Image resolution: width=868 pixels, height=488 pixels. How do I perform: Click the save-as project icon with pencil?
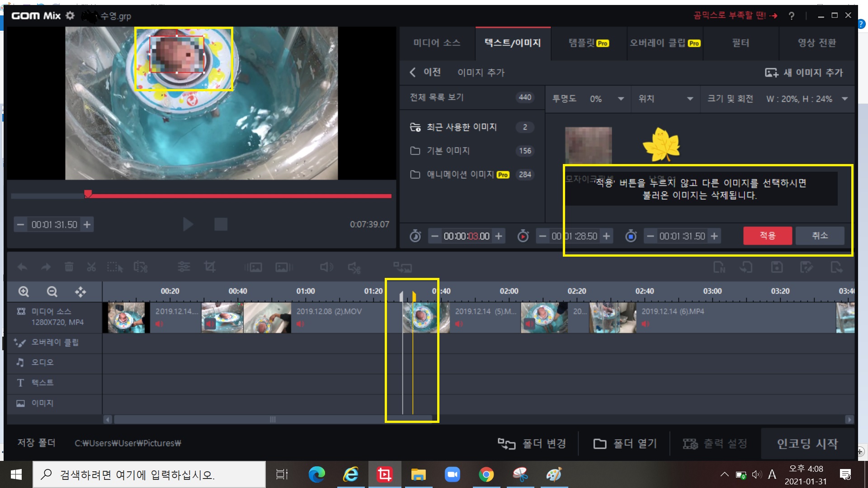pos(806,267)
